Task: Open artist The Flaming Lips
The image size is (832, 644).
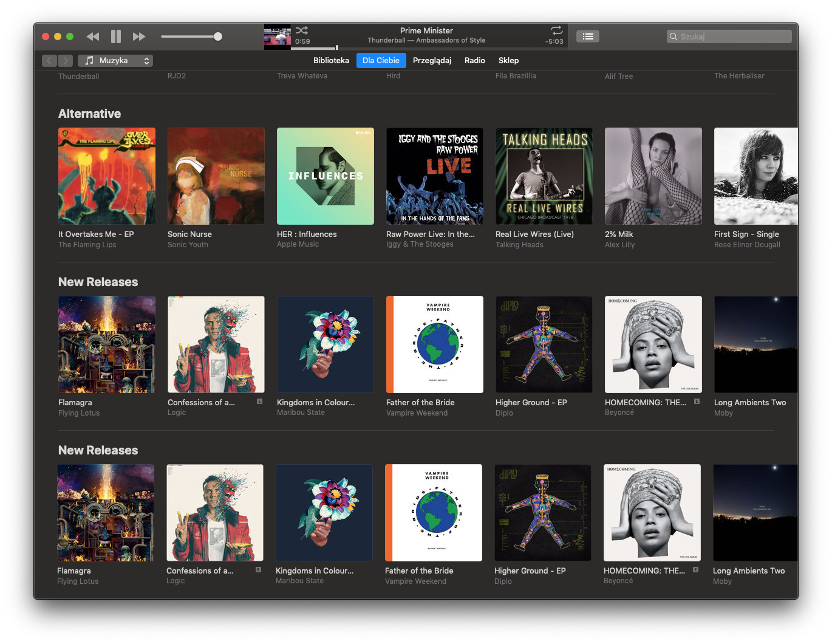Action: coord(87,245)
